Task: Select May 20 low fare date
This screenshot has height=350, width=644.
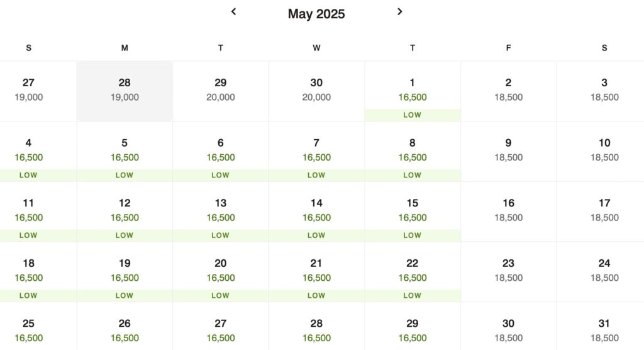Action: point(221,272)
